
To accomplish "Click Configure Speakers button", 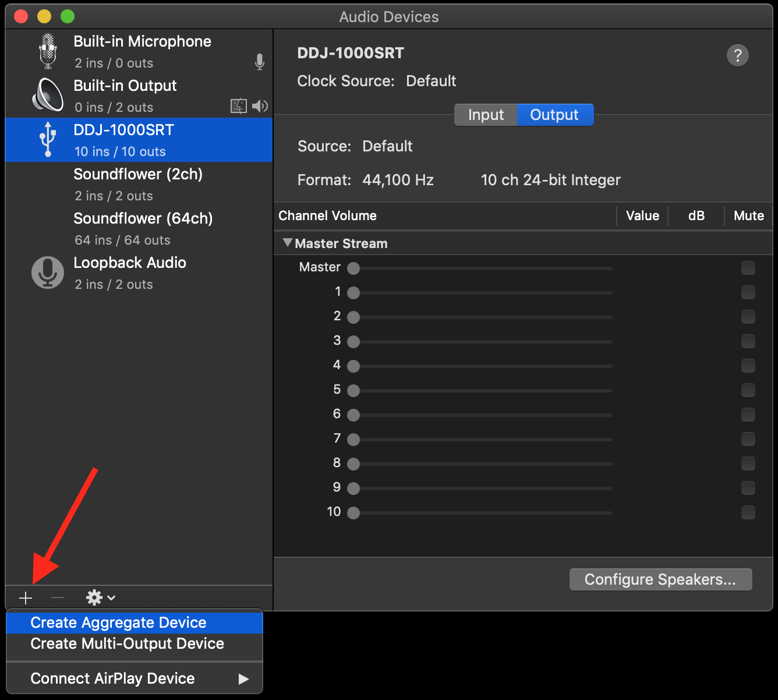I will 660,579.
